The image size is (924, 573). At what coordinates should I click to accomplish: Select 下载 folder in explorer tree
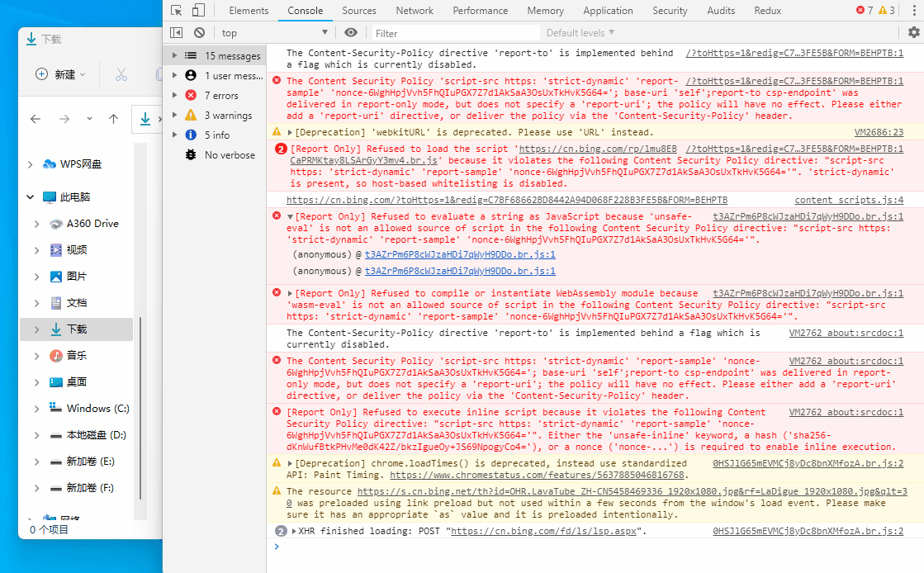(x=77, y=329)
